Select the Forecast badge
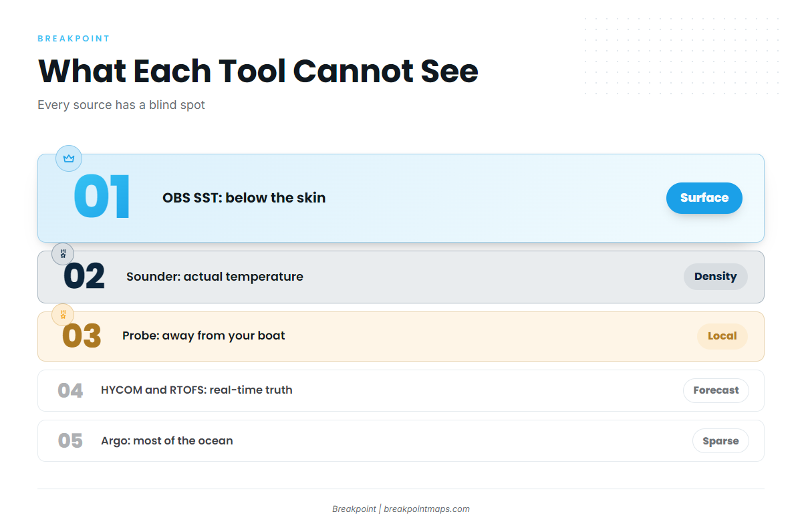This screenshot has width=802, height=532. 716,390
